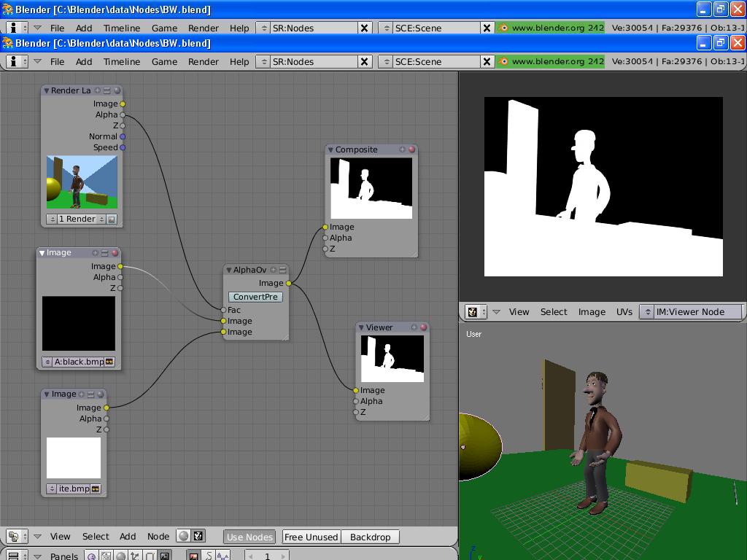Open the A:black.bmp image browse arrows
747x560 pixels.
[47, 362]
